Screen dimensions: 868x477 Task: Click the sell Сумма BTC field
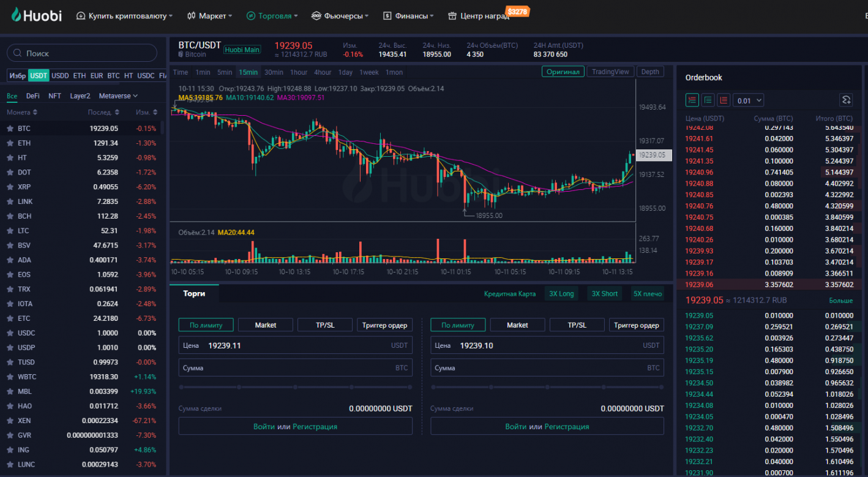pos(547,368)
